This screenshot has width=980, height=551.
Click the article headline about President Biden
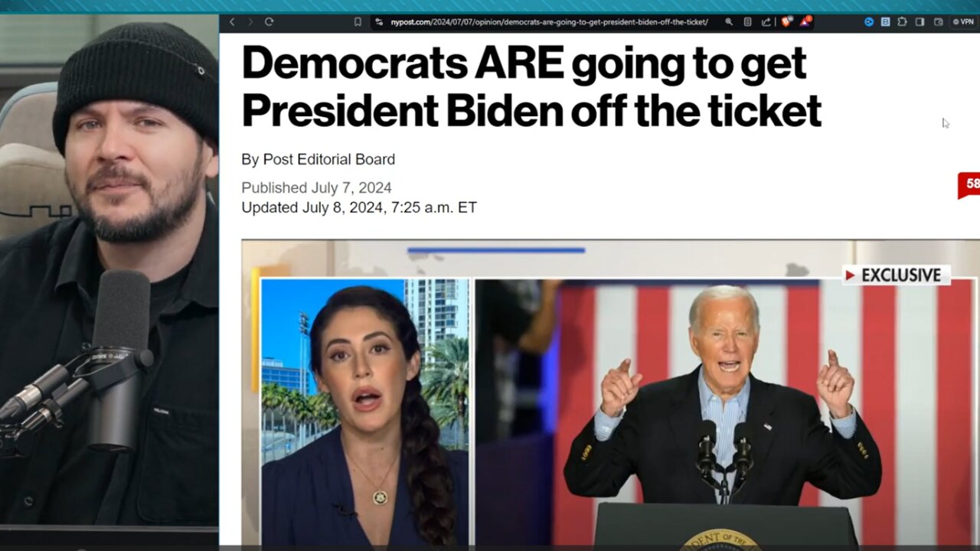[x=531, y=86]
